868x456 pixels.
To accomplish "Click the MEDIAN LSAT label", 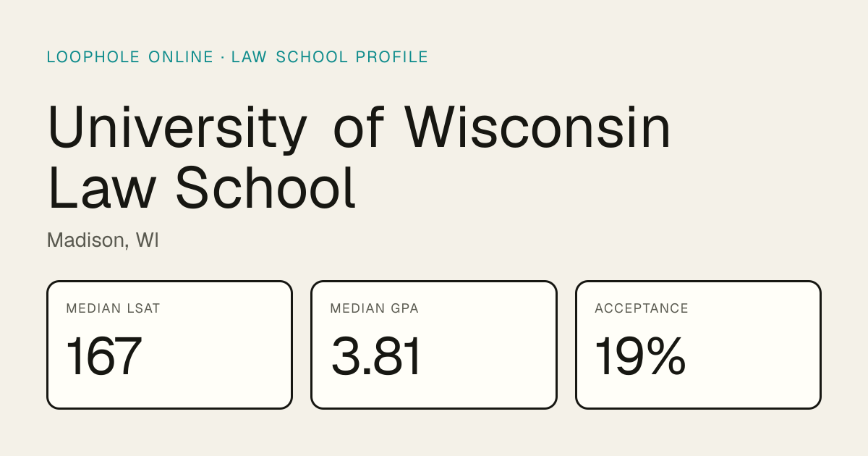I will (x=113, y=308).
